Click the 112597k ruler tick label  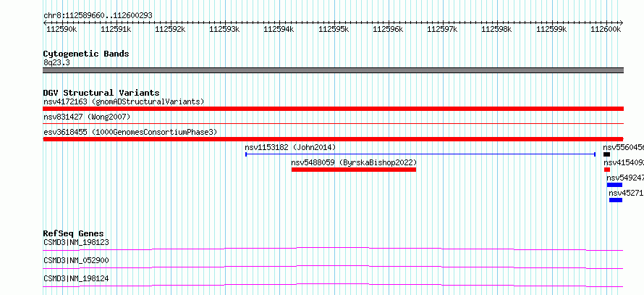pos(442,29)
